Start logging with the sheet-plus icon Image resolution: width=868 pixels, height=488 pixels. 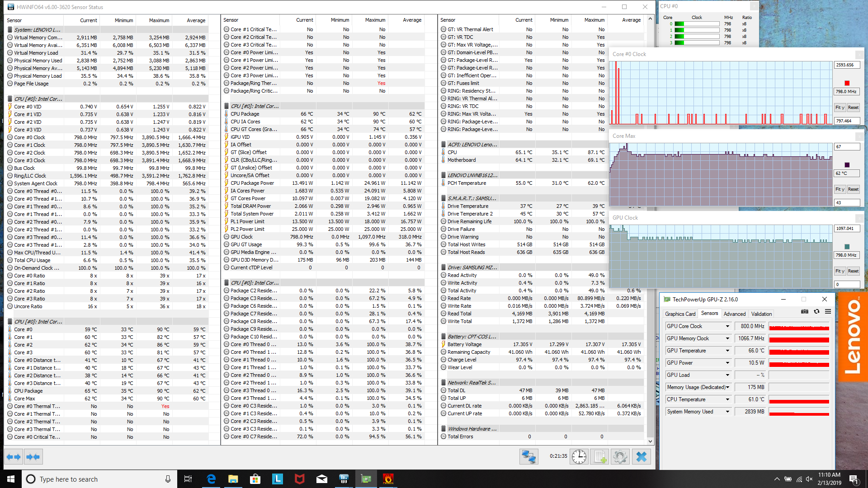599,457
